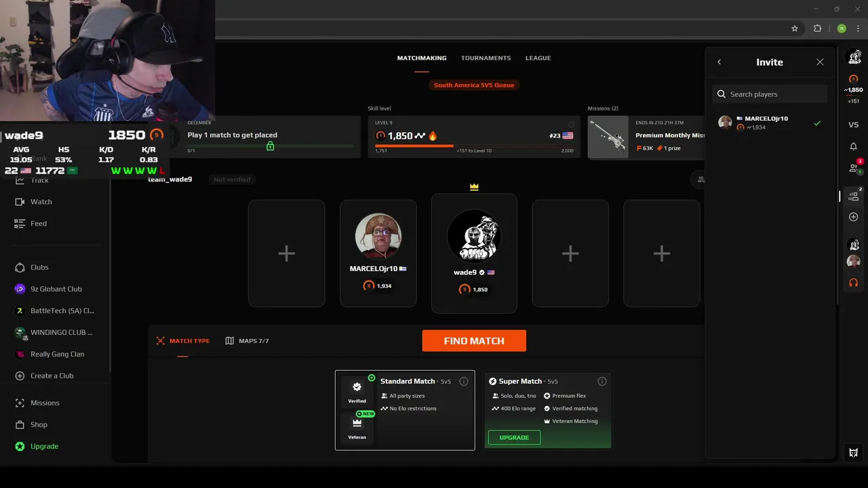Click wade9 party leader card
The image size is (868, 488).
point(474,253)
